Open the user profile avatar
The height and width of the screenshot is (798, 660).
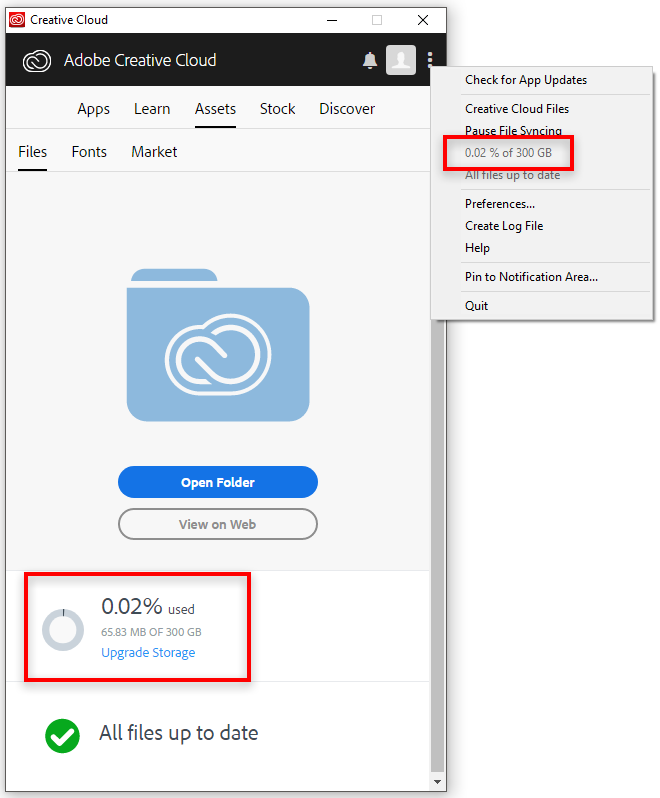tap(401, 60)
